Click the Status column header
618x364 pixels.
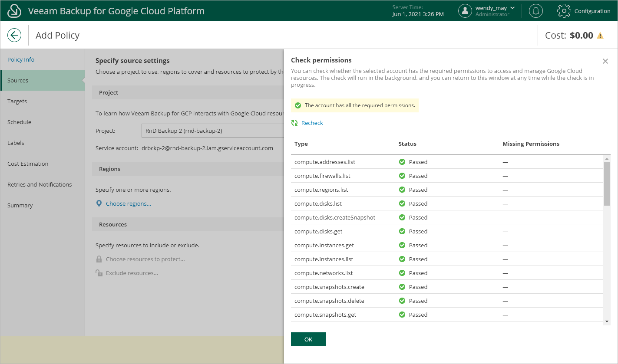click(407, 144)
